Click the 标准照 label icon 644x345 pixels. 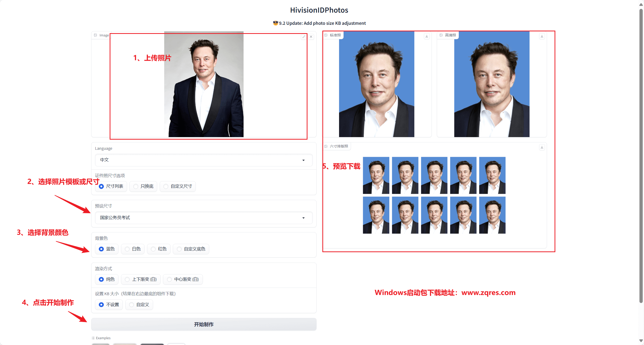click(326, 35)
